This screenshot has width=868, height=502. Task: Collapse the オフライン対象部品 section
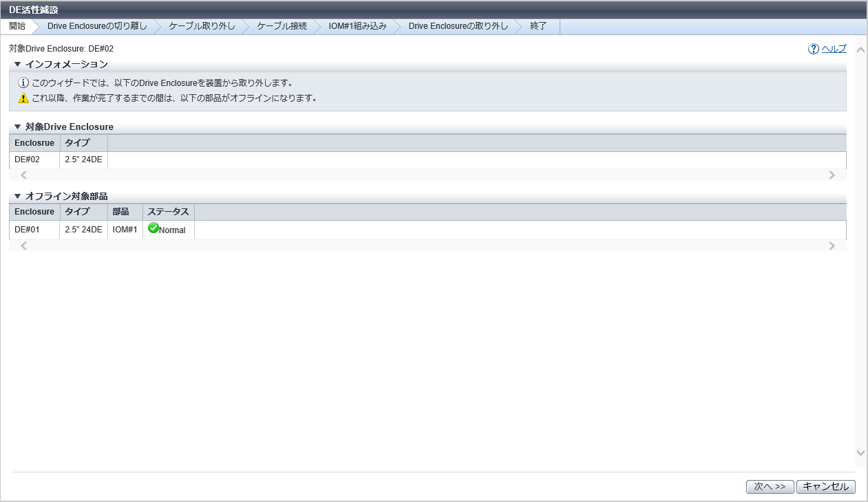[18, 197]
